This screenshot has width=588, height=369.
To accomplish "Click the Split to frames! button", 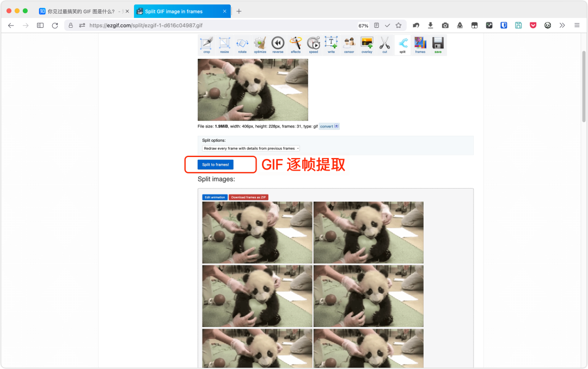I will coord(216,165).
